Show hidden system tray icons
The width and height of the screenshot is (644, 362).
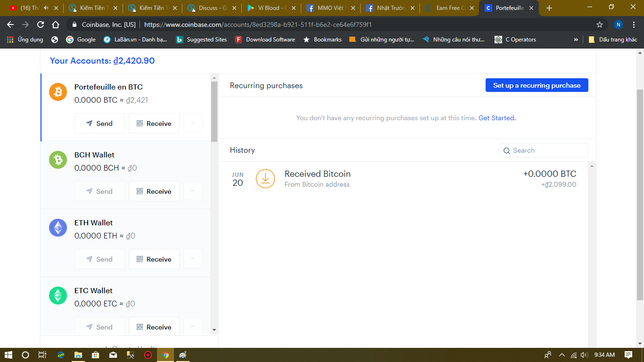click(561, 355)
